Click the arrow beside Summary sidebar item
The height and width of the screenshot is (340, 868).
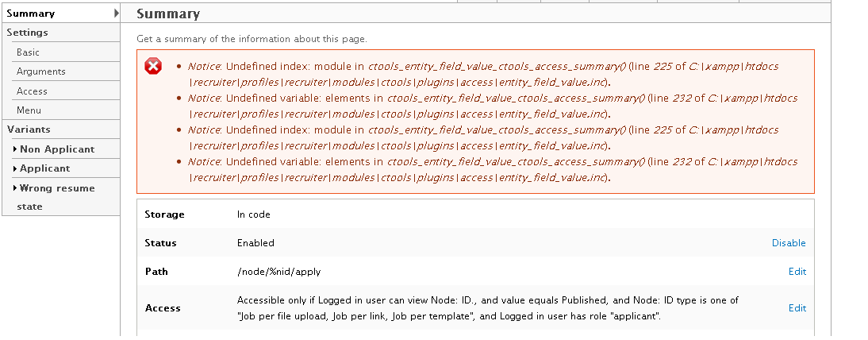[117, 14]
